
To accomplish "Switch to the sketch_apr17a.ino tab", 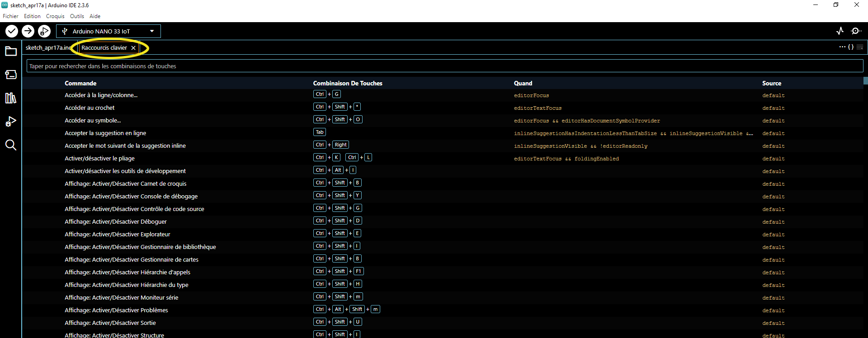I will [47, 48].
